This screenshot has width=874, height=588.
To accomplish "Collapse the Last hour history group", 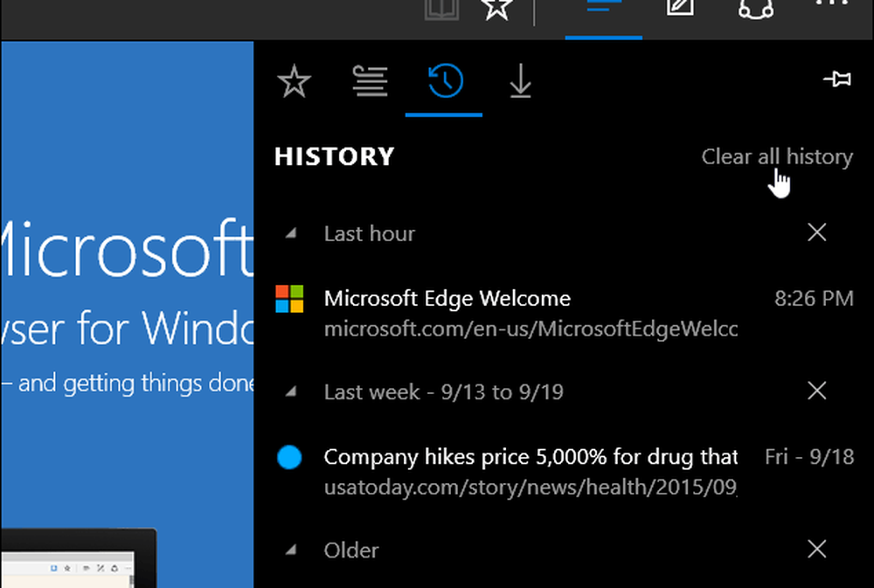I will pos(291,233).
